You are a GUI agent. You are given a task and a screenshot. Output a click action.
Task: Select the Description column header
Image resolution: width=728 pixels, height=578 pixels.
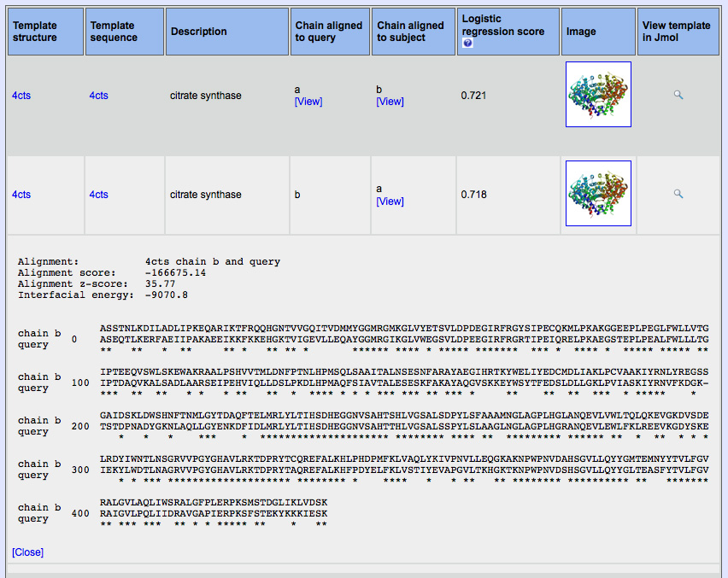coord(199,32)
